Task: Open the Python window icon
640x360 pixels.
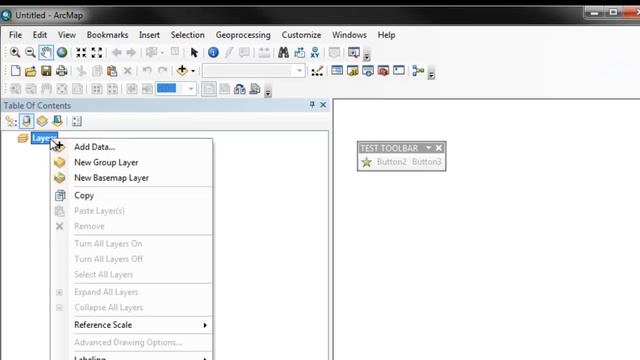Action: pos(399,70)
